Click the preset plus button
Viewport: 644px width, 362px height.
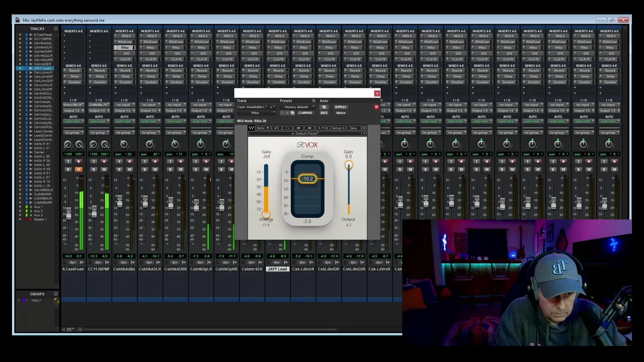[x=287, y=113]
